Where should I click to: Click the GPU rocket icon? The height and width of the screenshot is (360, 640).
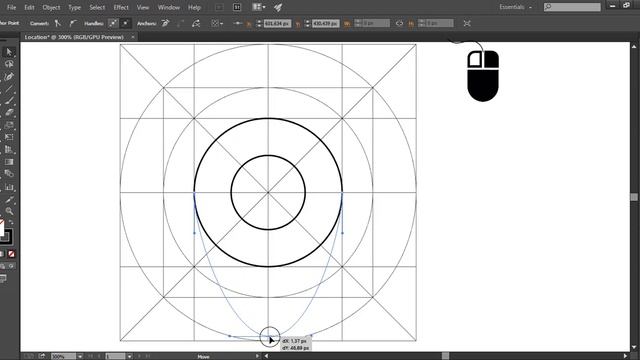278,7
